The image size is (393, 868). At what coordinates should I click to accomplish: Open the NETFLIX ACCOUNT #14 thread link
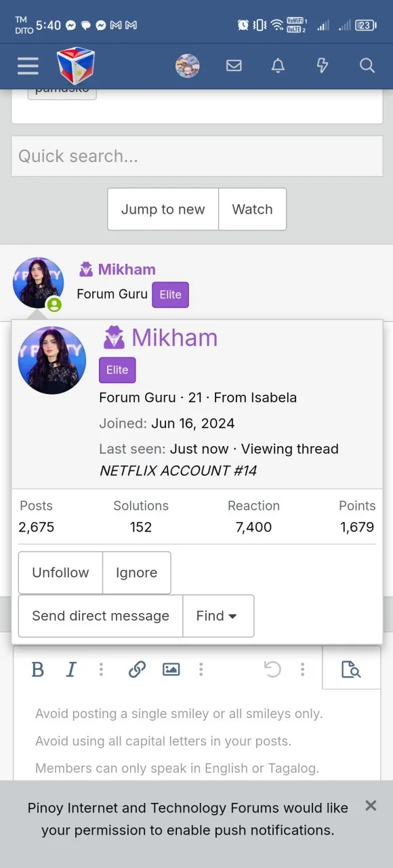(x=178, y=471)
